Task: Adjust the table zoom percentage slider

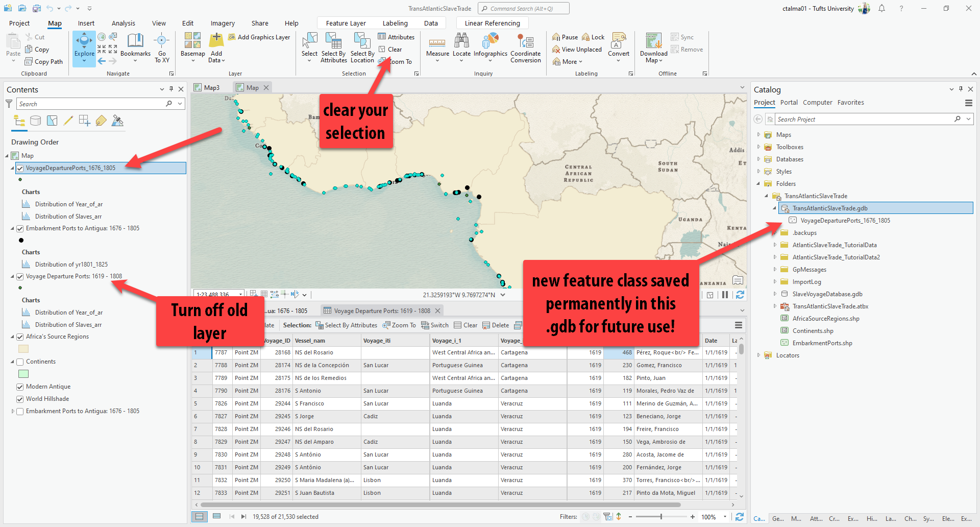Action: 661,517
